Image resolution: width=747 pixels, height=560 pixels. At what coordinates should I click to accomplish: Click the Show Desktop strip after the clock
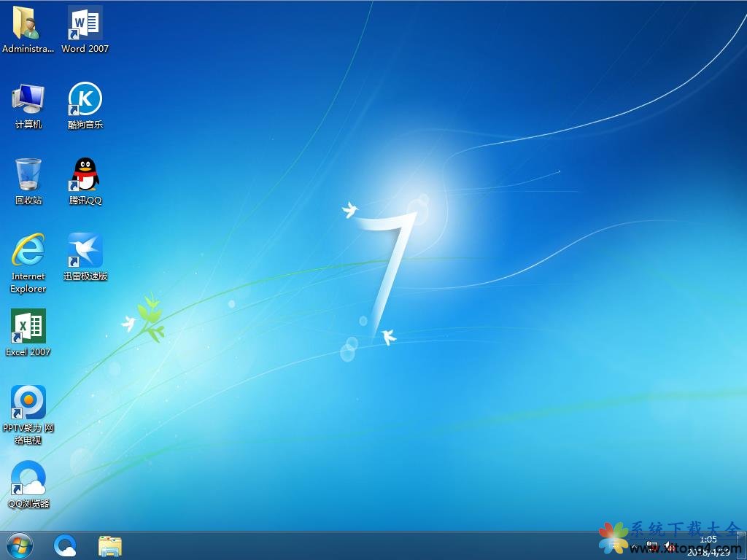point(741,545)
